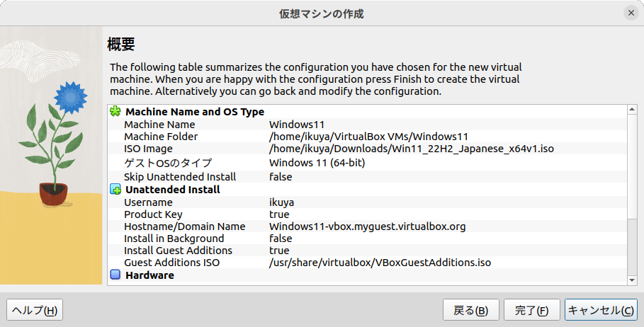
Task: Select the Hostname/Domain Name label
Action: 184,226
